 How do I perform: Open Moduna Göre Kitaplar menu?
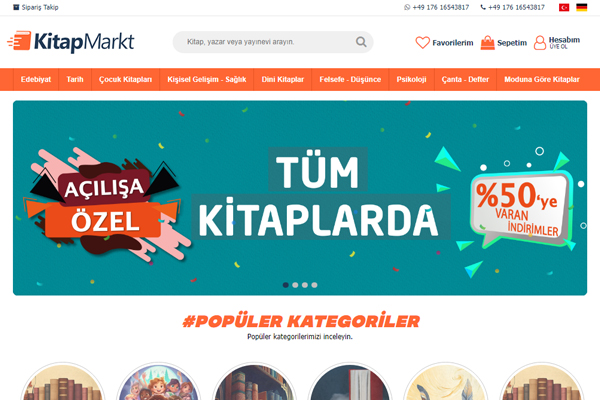[541, 80]
